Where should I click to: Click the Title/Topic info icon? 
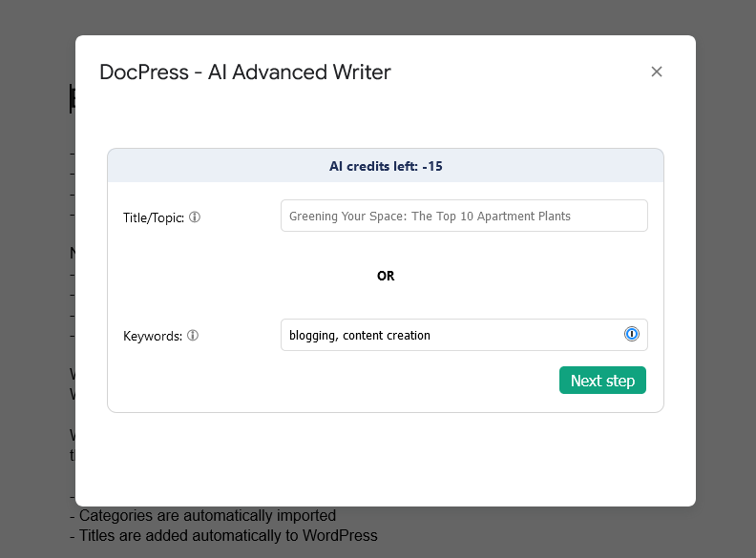(x=195, y=217)
